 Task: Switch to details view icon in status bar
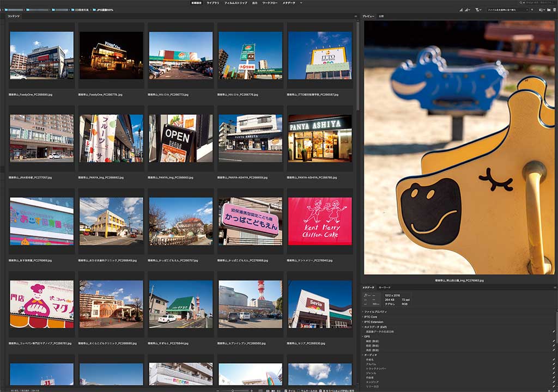point(274,390)
